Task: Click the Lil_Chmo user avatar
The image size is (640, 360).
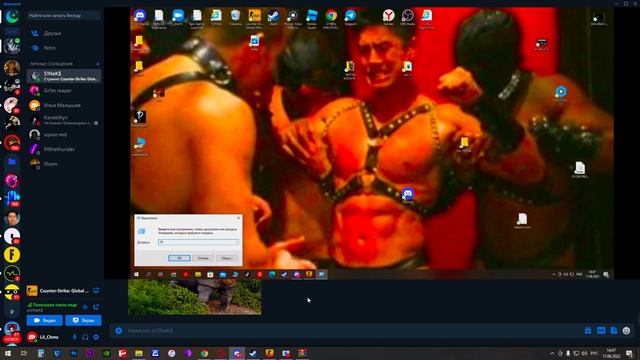Action: click(x=32, y=337)
